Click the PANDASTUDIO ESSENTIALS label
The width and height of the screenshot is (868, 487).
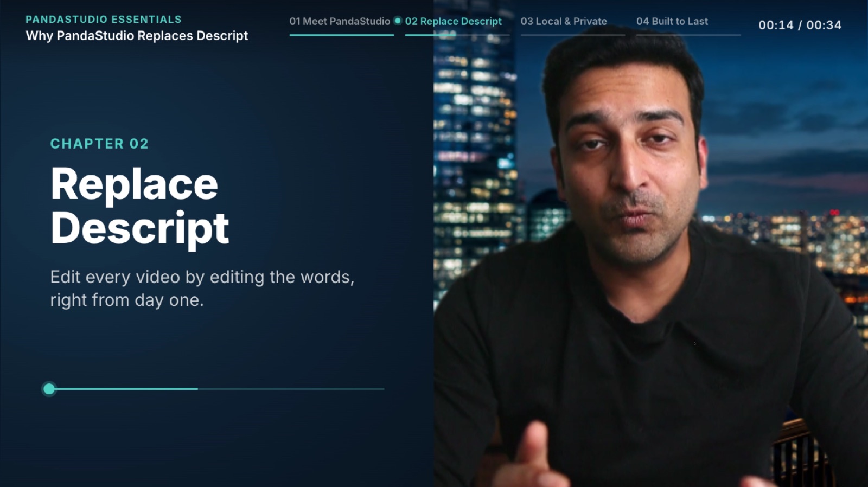(104, 19)
